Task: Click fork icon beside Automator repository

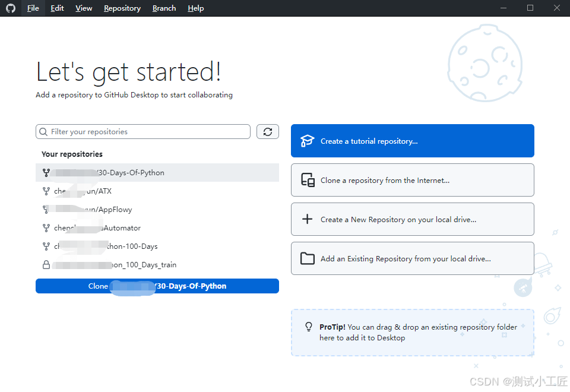Action: pos(46,228)
